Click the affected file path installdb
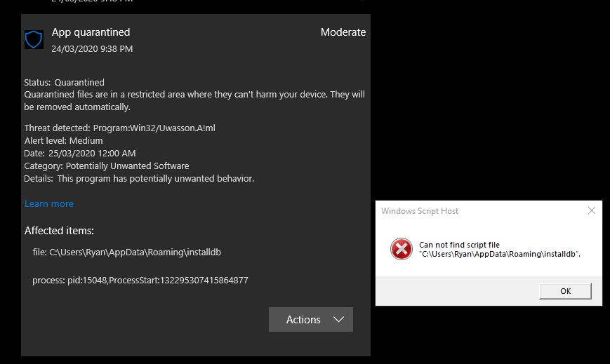 (x=127, y=252)
